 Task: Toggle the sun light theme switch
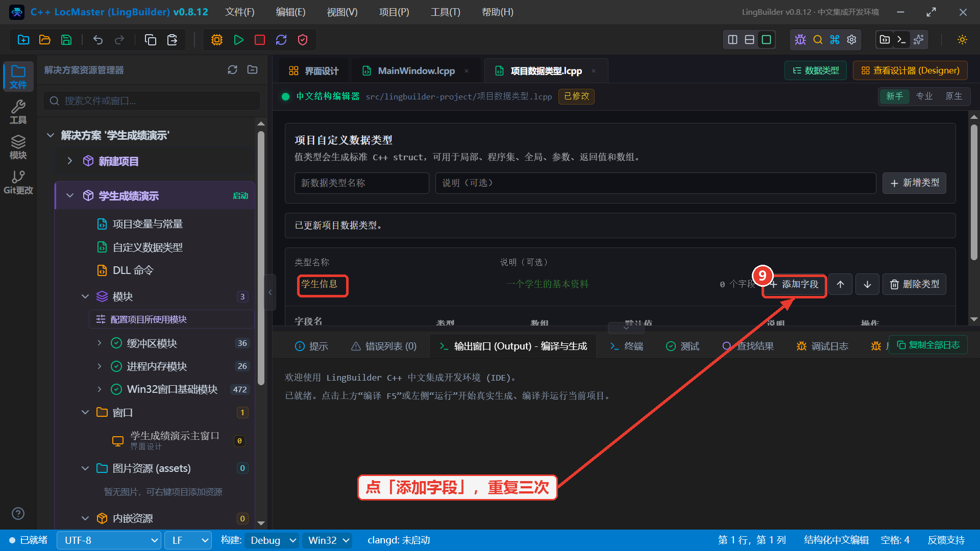pos(962,40)
